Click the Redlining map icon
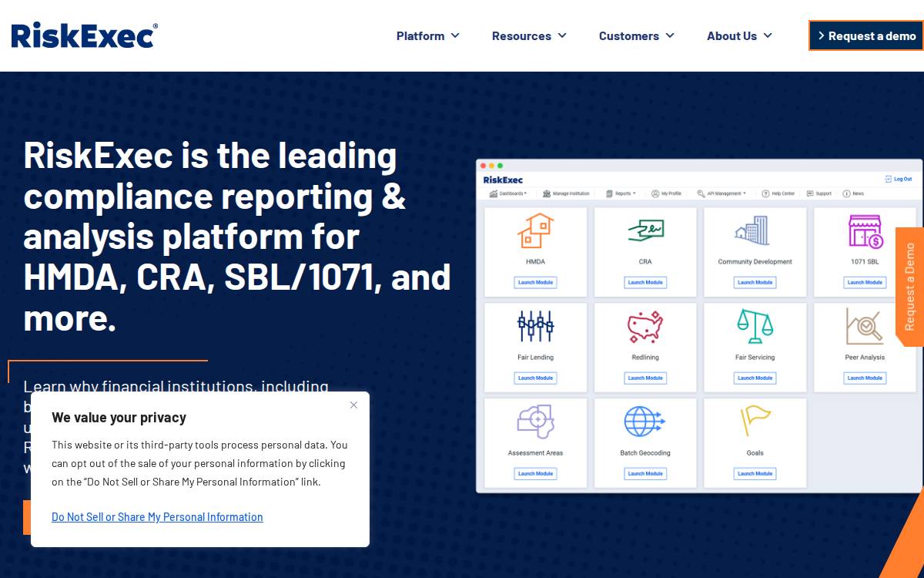 645,327
